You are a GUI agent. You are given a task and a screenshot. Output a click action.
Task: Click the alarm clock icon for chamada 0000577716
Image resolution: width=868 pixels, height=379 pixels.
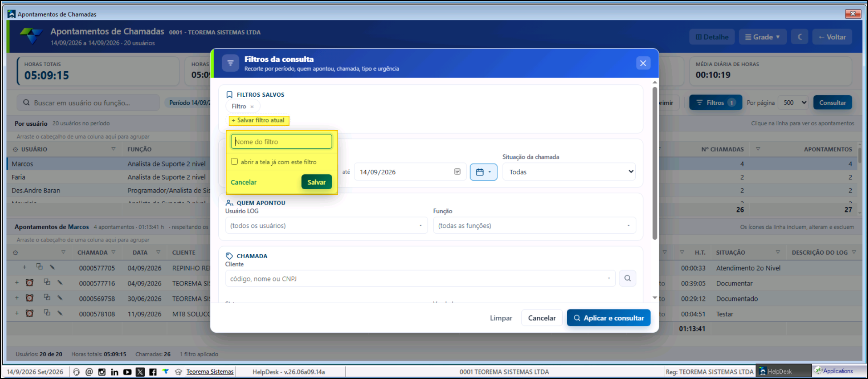29,283
